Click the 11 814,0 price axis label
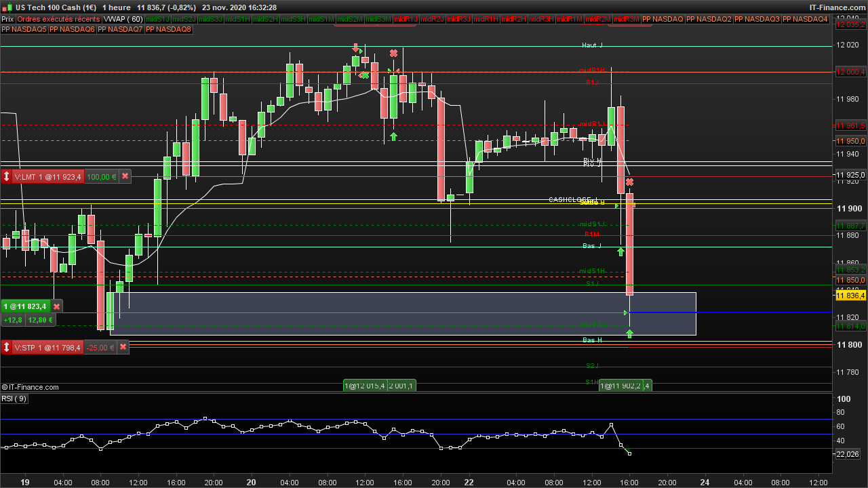868x488 pixels. click(x=851, y=326)
